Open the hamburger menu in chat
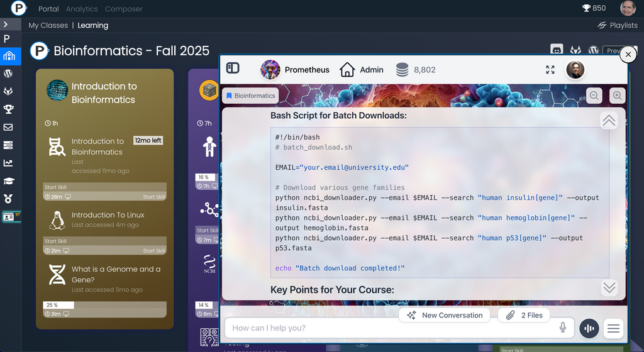 pyautogui.click(x=614, y=328)
